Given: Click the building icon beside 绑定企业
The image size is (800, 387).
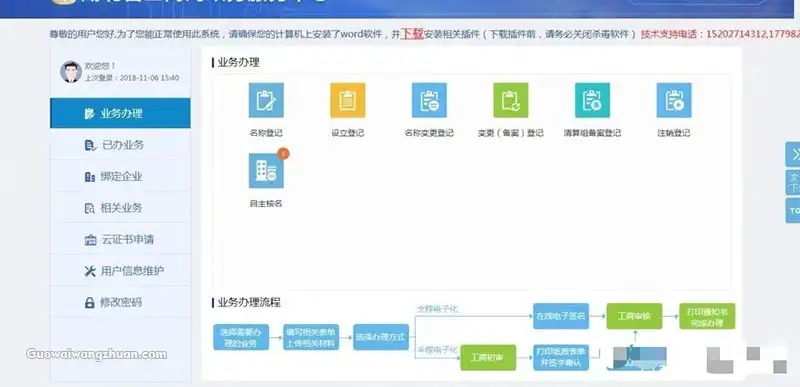Looking at the screenshot, I should (89, 177).
